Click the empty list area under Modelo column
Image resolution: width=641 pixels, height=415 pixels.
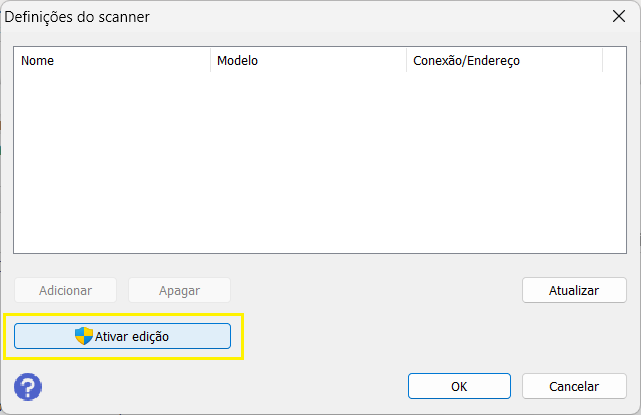[x=308, y=160]
